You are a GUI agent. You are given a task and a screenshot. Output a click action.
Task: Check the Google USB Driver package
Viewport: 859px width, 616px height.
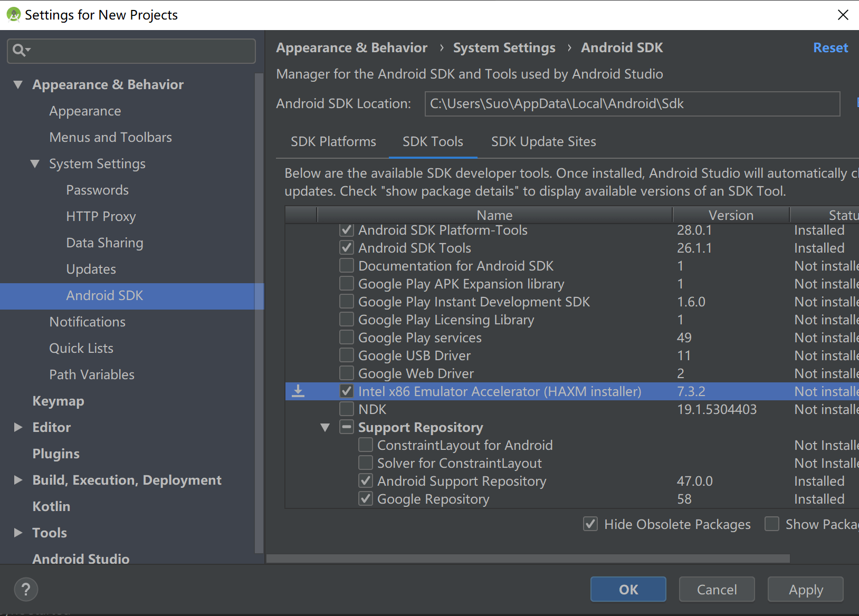[346, 355]
